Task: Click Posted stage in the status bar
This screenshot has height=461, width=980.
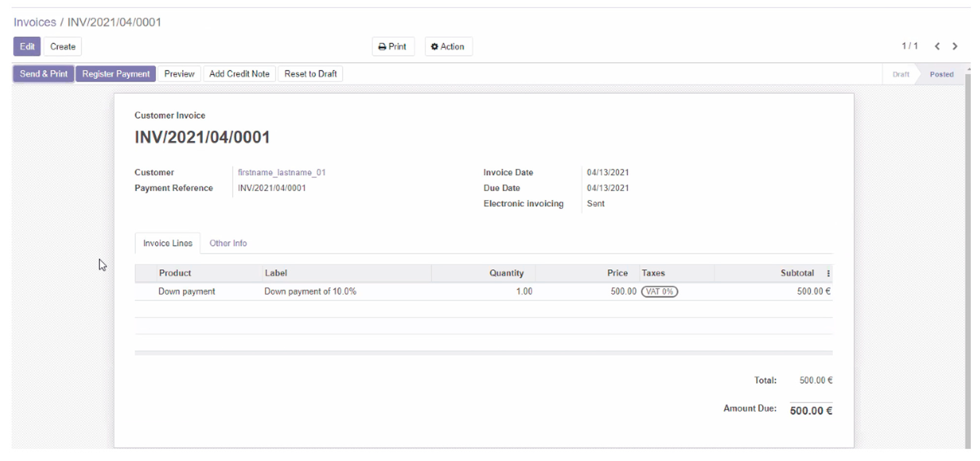Action: [x=941, y=74]
